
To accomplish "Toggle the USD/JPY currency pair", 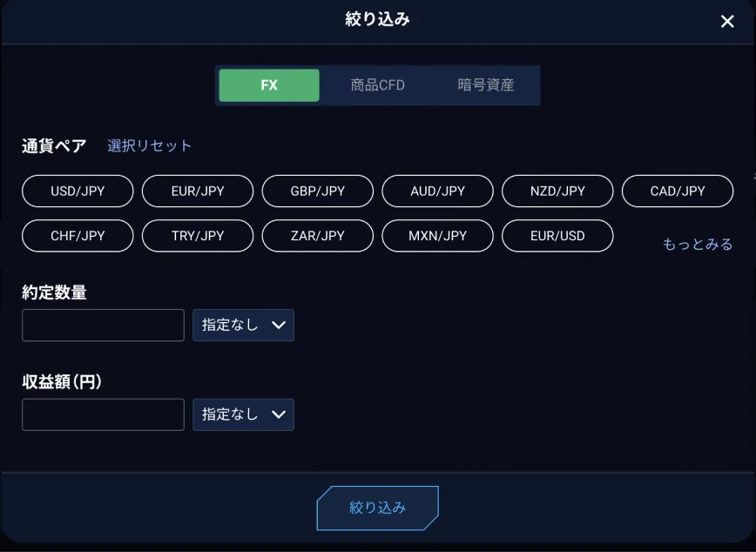I will pyautogui.click(x=78, y=191).
